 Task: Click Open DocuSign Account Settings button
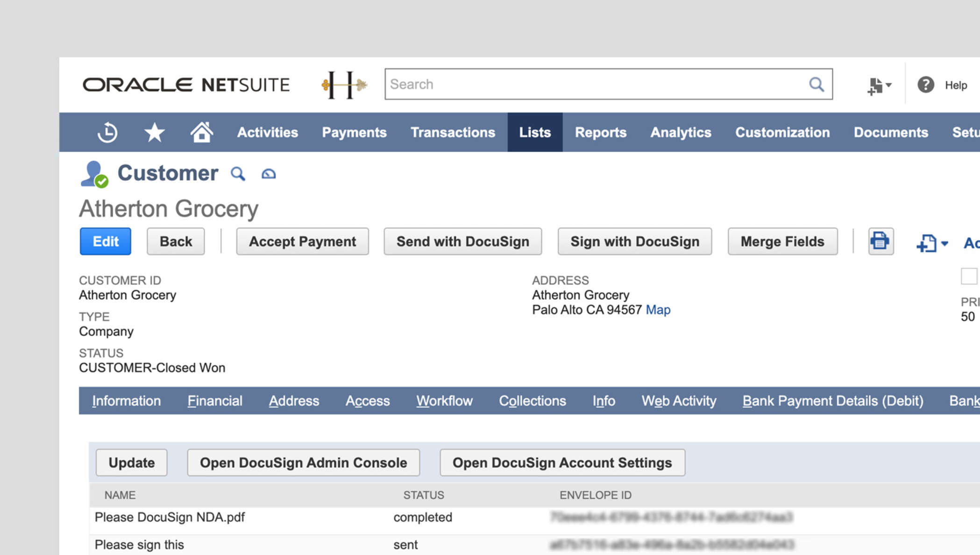tap(562, 462)
